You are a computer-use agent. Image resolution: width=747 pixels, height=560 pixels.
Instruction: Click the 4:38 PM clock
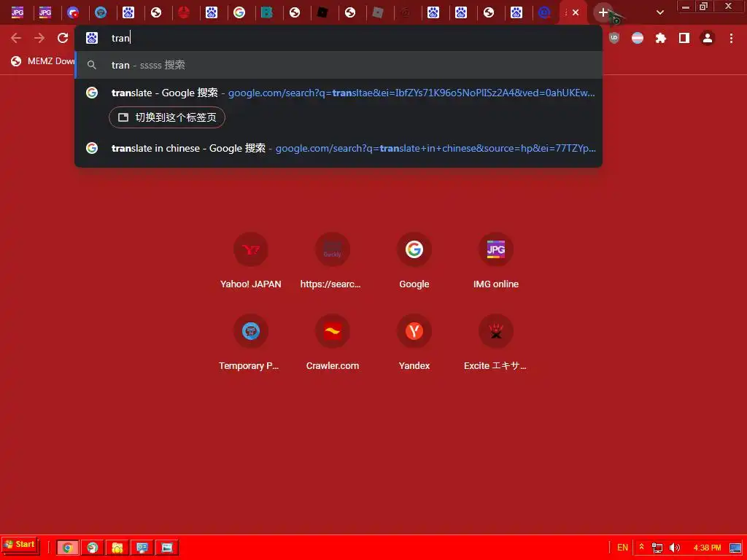pyautogui.click(x=707, y=548)
